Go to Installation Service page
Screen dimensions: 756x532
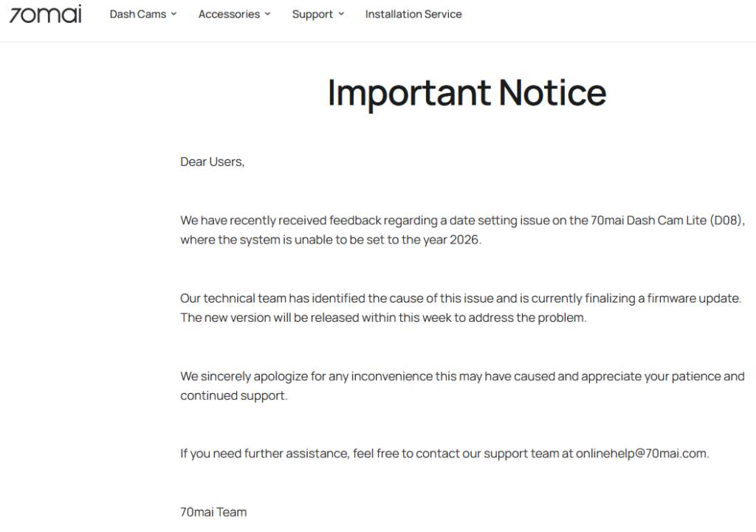pos(413,14)
